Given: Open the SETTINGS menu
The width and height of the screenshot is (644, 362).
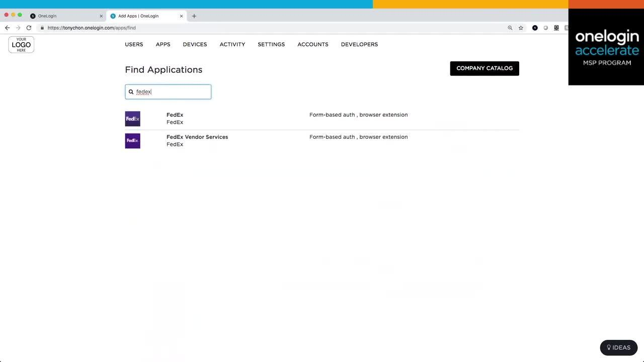Looking at the screenshot, I should click(x=271, y=45).
